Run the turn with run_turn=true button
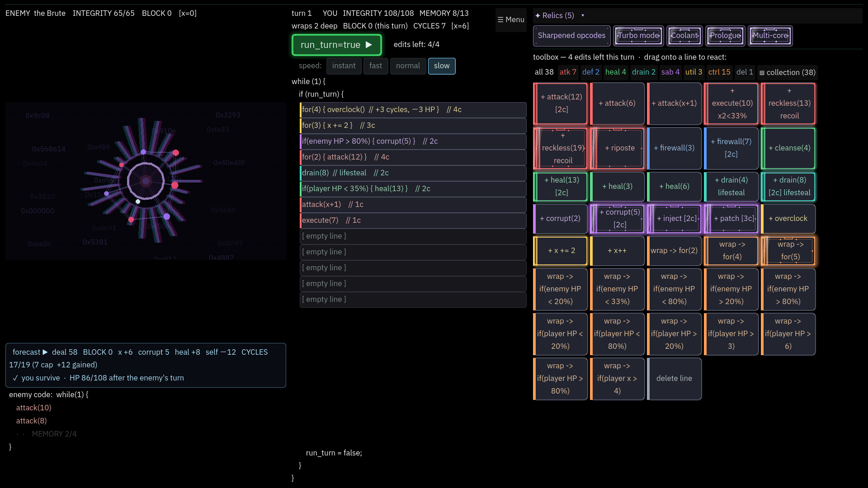Image resolution: width=868 pixels, height=488 pixels. (337, 45)
